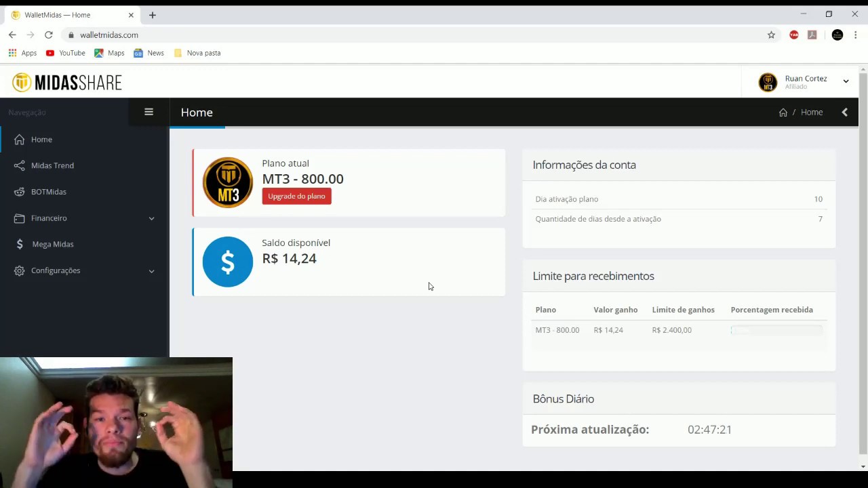Open the Ruan Cortez user dropdown arrow
This screenshot has height=488, width=868.
click(846, 81)
